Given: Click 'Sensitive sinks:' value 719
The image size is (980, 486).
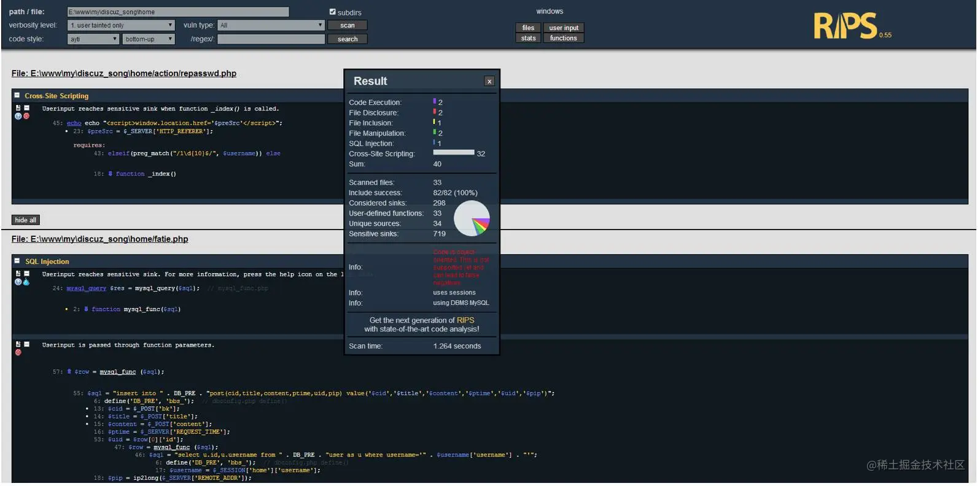Looking at the screenshot, I should (439, 234).
